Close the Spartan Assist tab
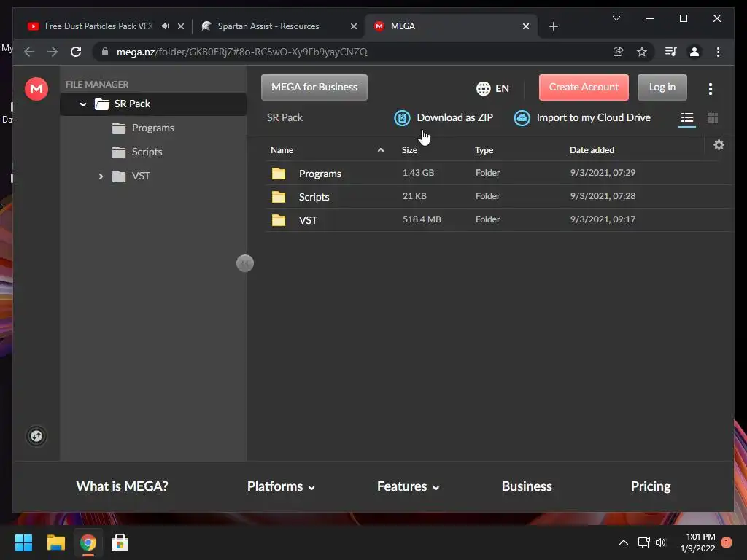Image resolution: width=747 pixels, height=560 pixels. click(x=354, y=26)
